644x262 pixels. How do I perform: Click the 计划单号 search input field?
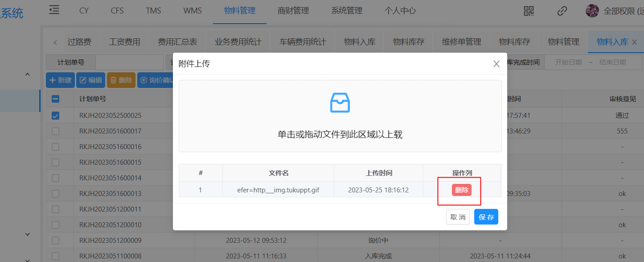pyautogui.click(x=129, y=62)
